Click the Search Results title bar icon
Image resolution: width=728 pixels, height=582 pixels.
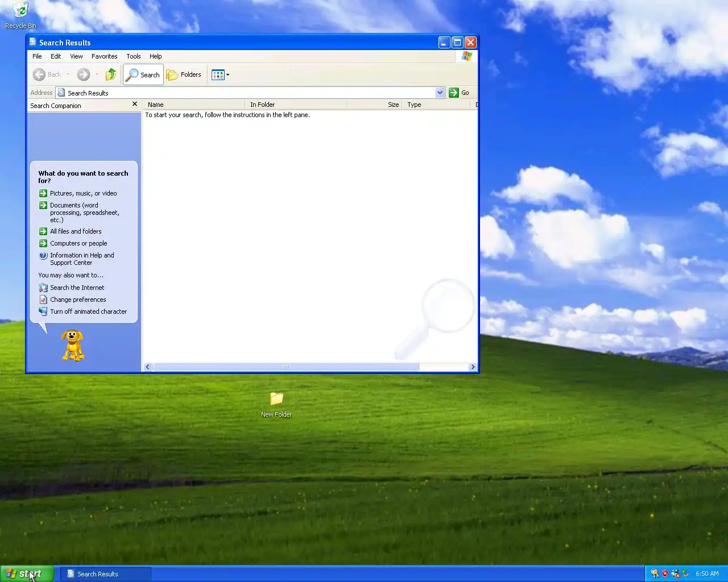(x=32, y=42)
